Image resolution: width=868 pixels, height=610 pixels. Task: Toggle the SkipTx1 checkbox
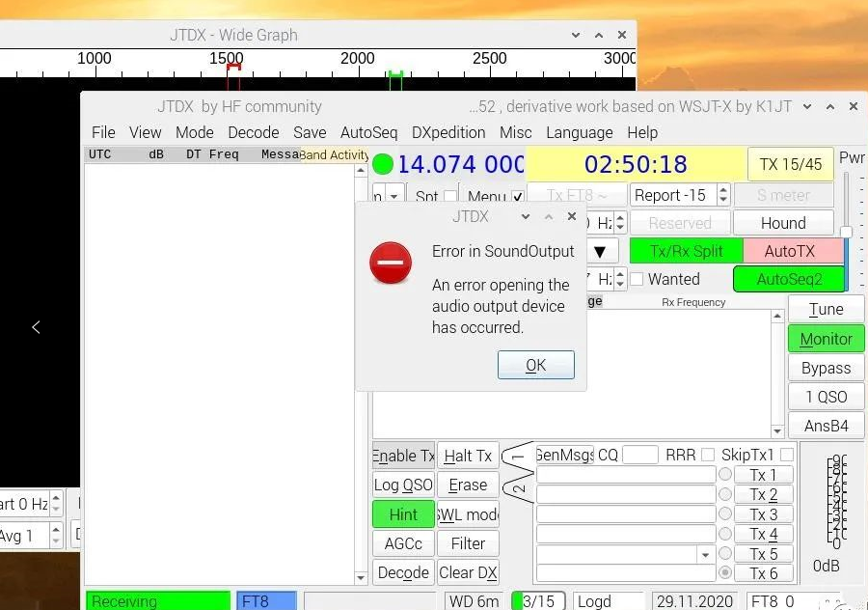click(x=787, y=455)
